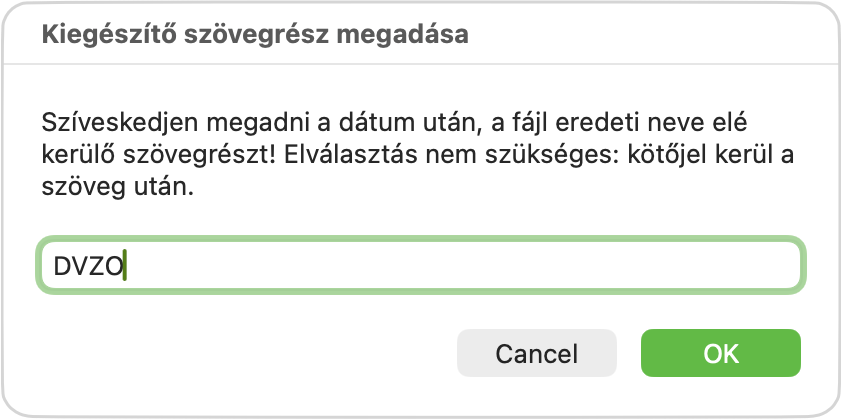Click the 'szöveg után.' instruction line
The height and width of the screenshot is (420, 842).
pos(117,188)
